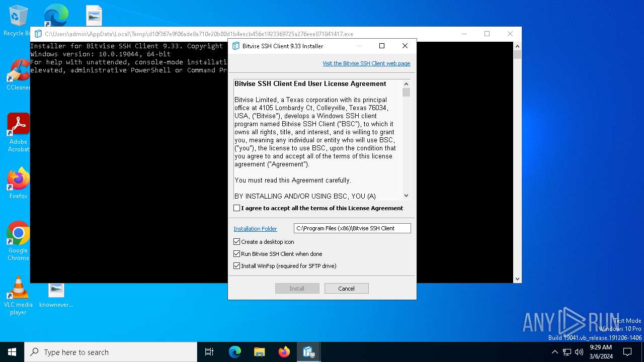The height and width of the screenshot is (362, 644).
Task: Click the license text scroll down arrow
Action: point(406,196)
